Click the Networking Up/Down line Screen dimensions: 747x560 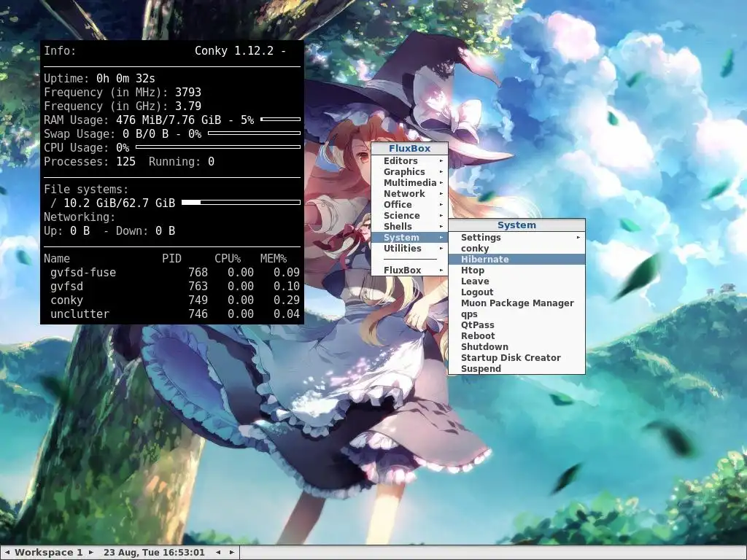(109, 231)
